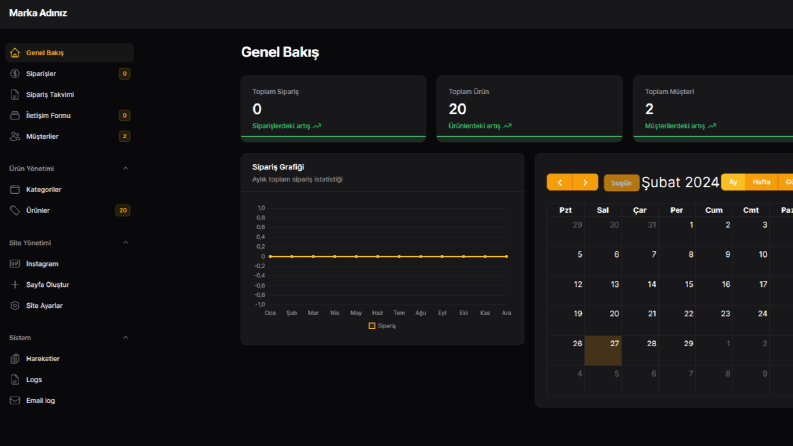Click the Ürünler badge showing 20
The width and height of the screenshot is (793, 446).
point(123,210)
